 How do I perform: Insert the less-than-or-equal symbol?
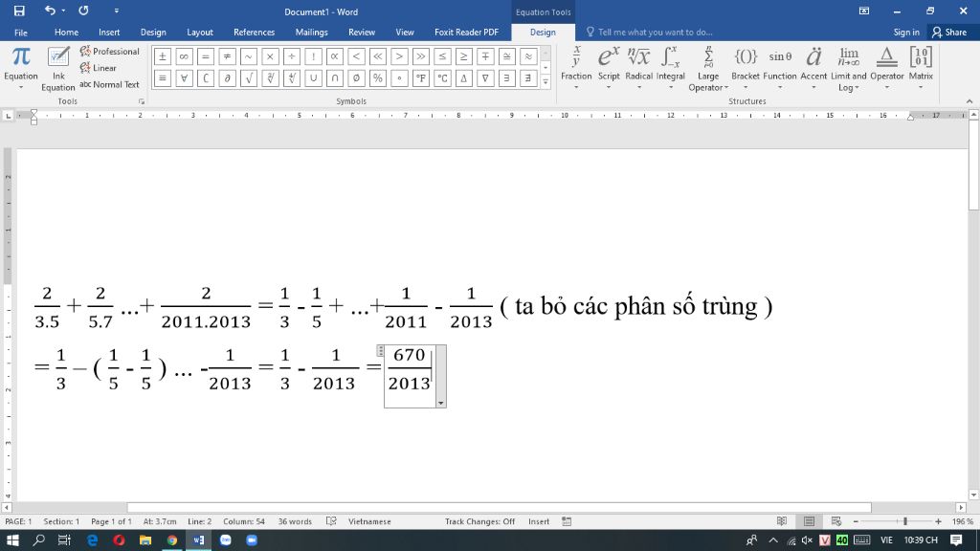click(442, 56)
